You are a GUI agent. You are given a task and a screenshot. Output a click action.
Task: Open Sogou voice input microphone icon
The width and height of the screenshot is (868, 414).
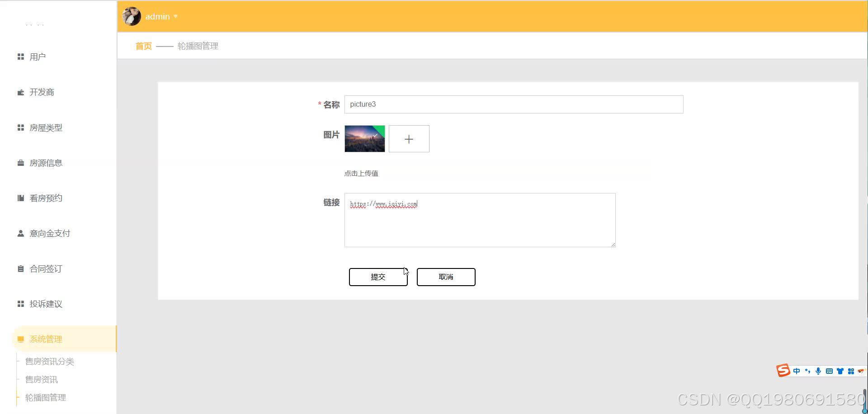tap(818, 371)
